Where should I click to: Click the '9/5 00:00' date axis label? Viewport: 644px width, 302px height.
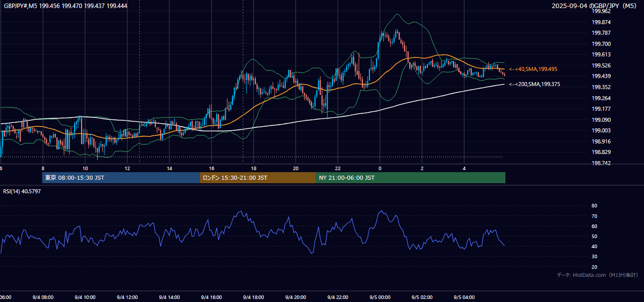pos(380,297)
